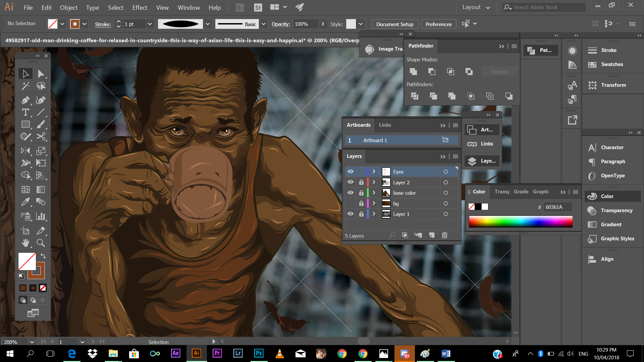Screen dimensions: 644x362
Task: Switch to the Links tab
Action: (385, 125)
